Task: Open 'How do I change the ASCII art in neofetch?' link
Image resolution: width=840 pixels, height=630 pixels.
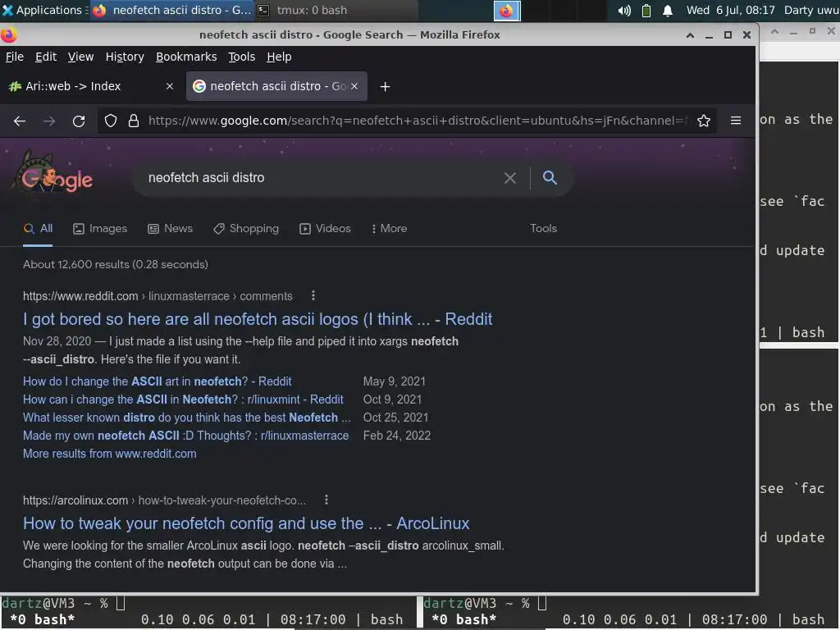Action: (157, 381)
